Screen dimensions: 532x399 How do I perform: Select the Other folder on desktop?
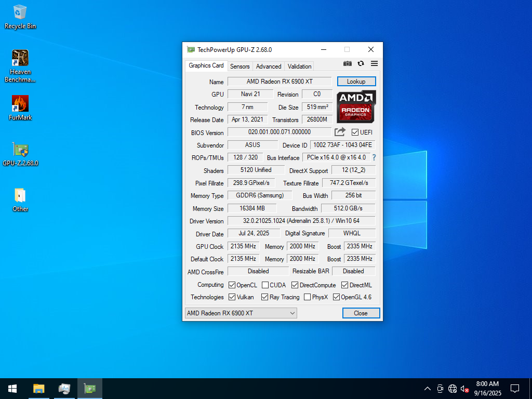(20, 200)
